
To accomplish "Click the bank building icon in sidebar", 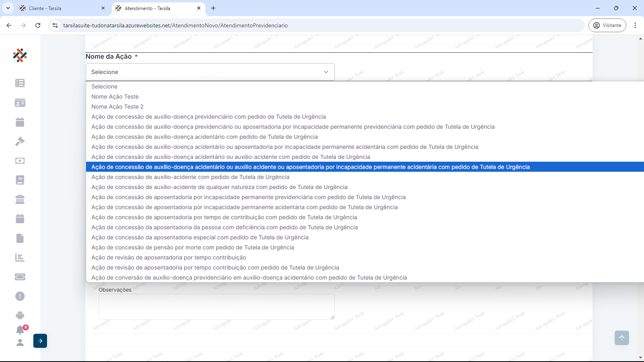I will coord(20,200).
